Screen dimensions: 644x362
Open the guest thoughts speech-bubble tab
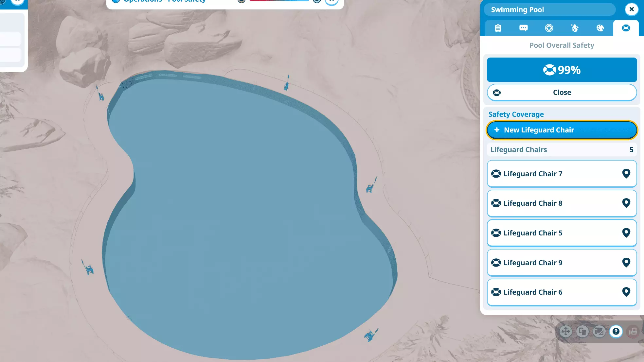click(x=523, y=28)
